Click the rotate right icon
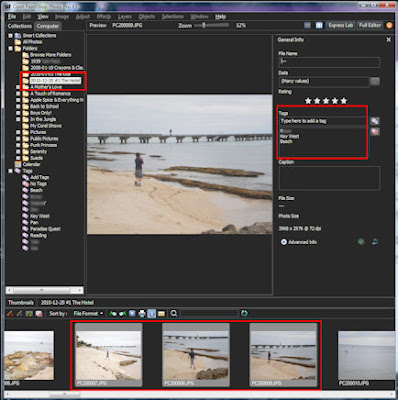398x400 pixels. [123, 313]
